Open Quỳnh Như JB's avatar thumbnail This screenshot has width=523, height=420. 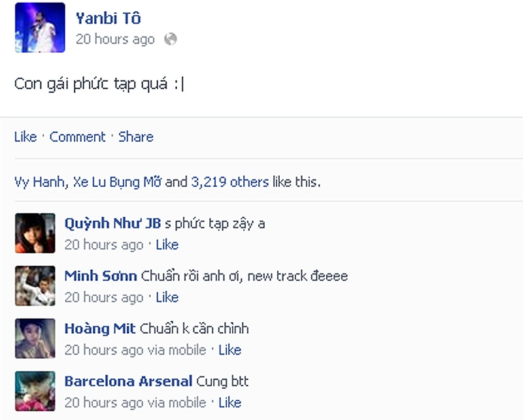tap(35, 233)
